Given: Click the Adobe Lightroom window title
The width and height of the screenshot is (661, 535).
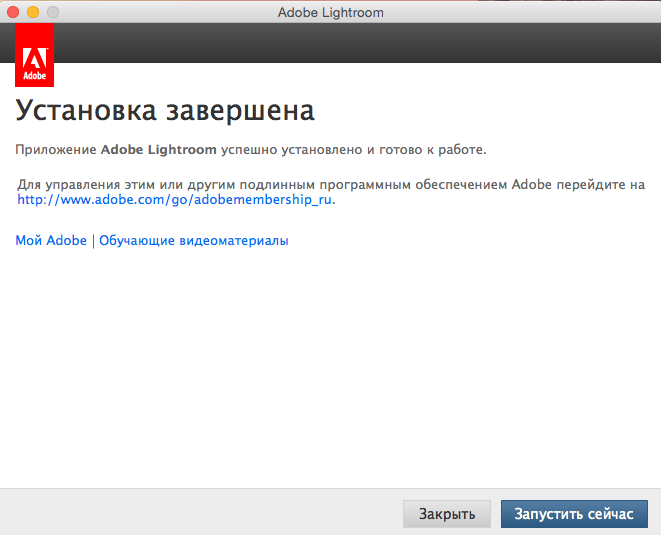Looking at the screenshot, I should point(330,13).
